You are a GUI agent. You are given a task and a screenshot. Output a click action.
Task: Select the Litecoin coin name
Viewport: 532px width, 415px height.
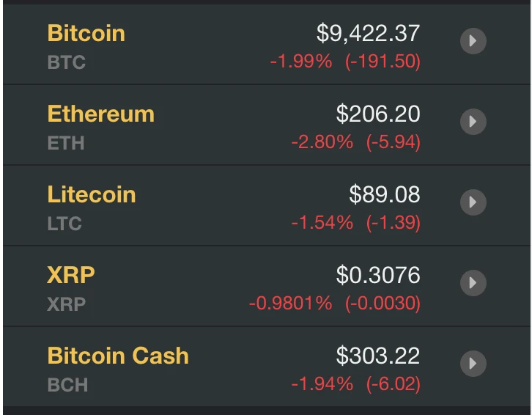pos(91,194)
